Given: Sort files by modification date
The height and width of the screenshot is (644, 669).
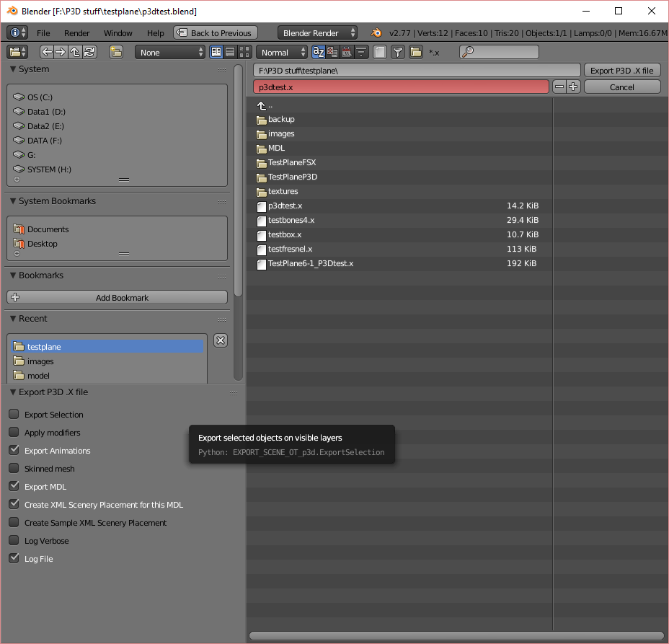Looking at the screenshot, I should 347,52.
